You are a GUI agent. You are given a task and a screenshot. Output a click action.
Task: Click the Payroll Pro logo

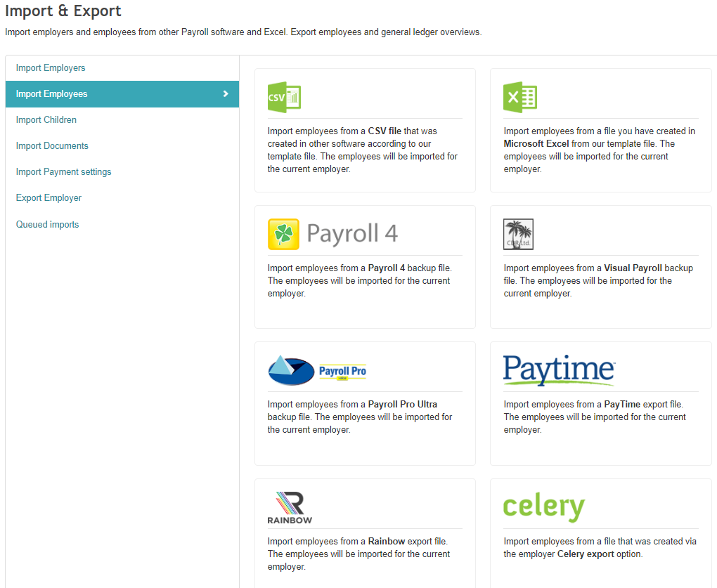(x=317, y=370)
